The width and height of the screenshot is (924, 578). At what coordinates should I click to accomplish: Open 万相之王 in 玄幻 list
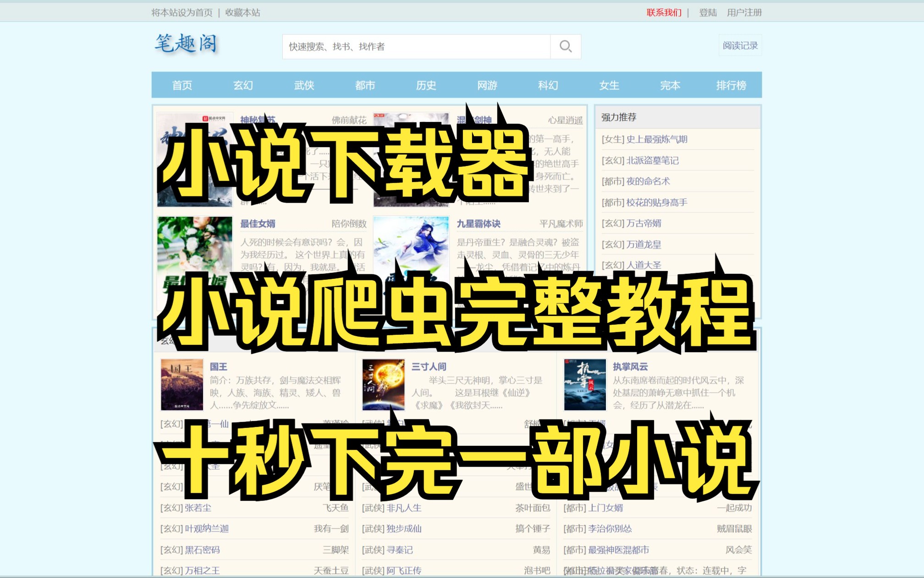pyautogui.click(x=202, y=571)
